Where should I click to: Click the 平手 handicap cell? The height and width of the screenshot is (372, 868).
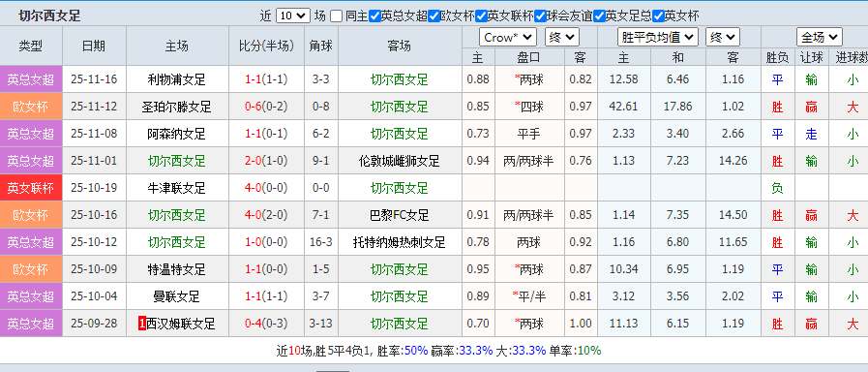[x=529, y=134]
